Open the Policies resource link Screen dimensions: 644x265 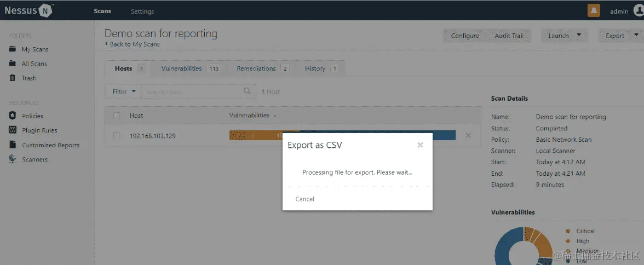coord(32,116)
